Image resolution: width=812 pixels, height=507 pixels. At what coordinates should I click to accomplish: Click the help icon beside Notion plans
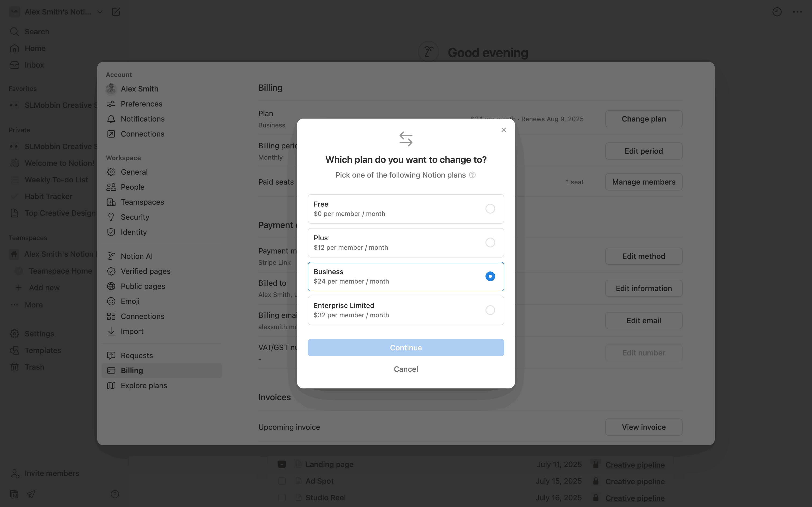pyautogui.click(x=472, y=175)
